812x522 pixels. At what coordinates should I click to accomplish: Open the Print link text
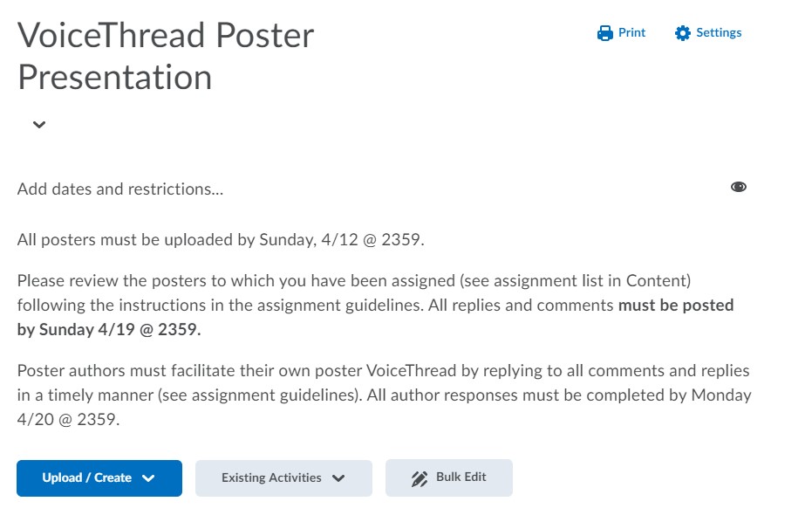[x=631, y=32]
